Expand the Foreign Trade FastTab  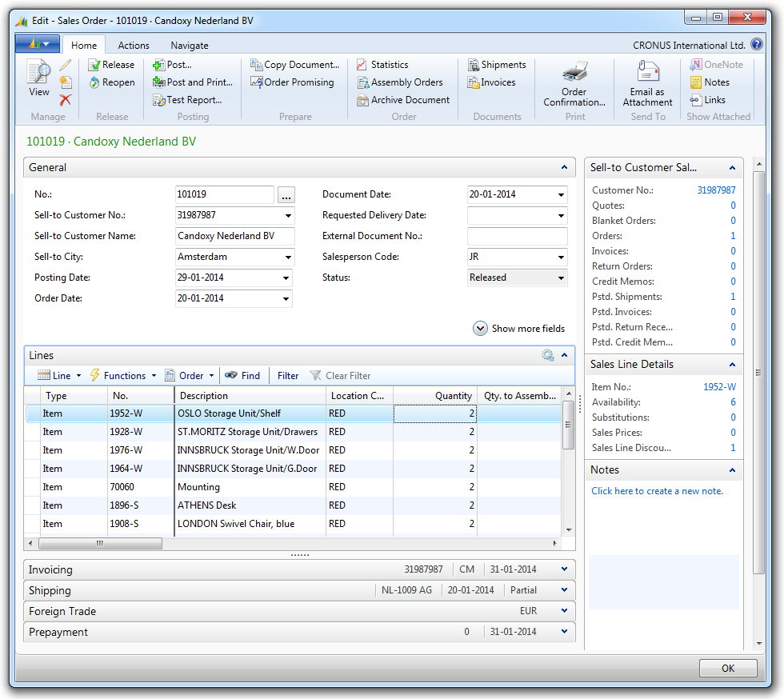click(564, 610)
